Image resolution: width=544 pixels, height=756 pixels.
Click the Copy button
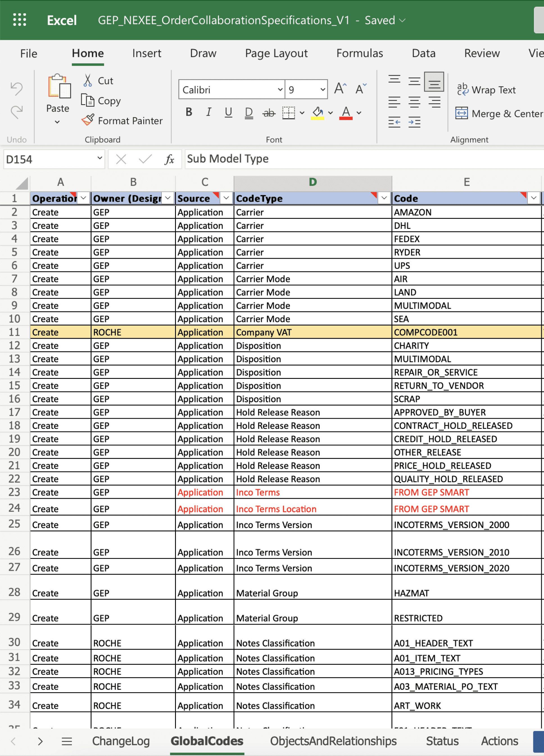pyautogui.click(x=101, y=100)
